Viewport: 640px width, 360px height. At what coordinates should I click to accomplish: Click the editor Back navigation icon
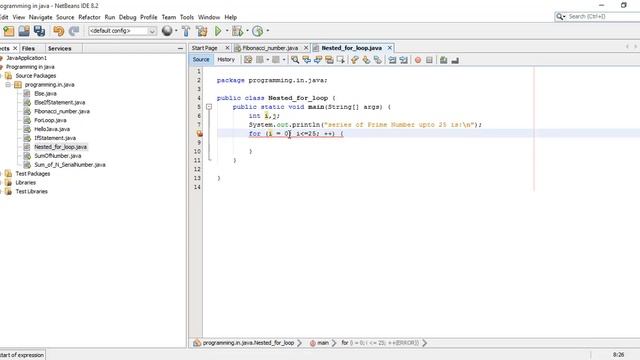click(260, 60)
